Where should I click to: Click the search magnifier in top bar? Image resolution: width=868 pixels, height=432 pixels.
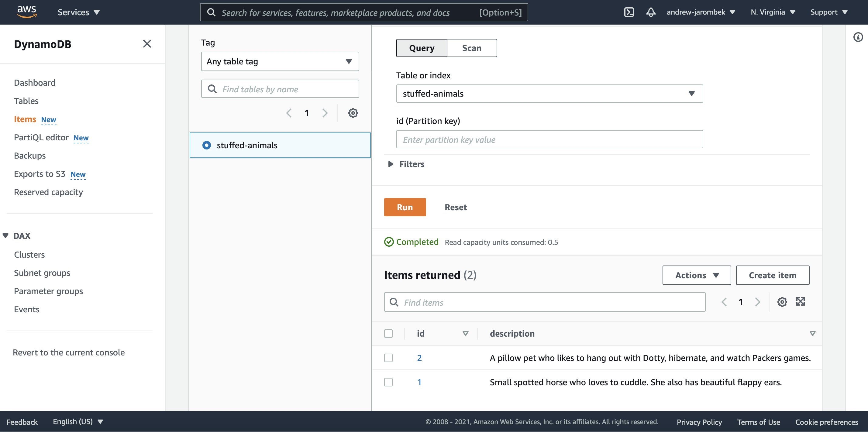pyautogui.click(x=211, y=12)
